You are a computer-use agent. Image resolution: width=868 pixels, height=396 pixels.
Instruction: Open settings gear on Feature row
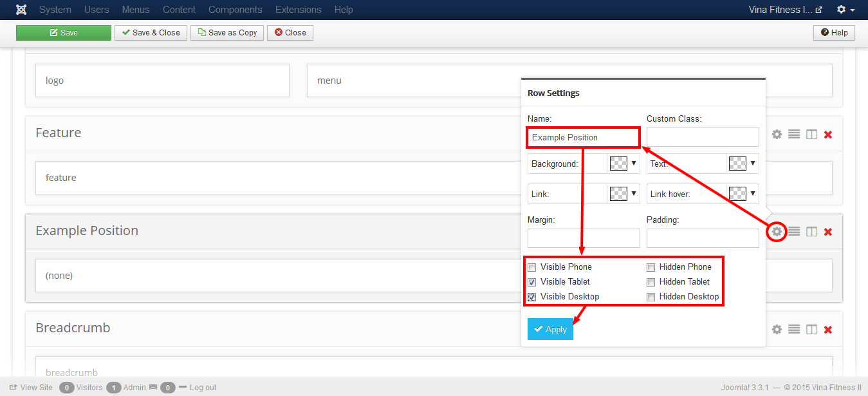tap(777, 134)
